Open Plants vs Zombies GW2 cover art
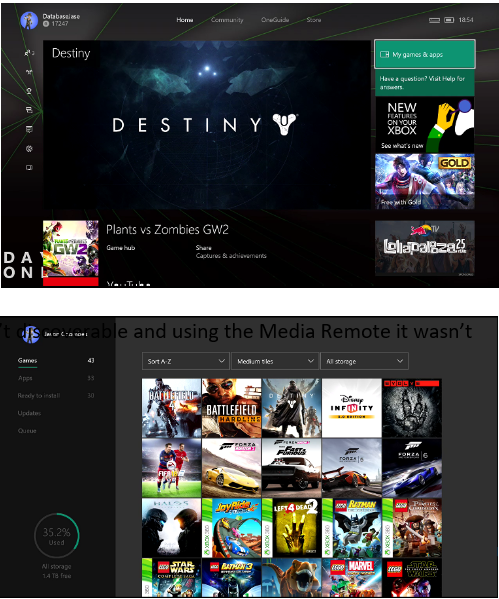This screenshot has width=499, height=599. [71, 248]
